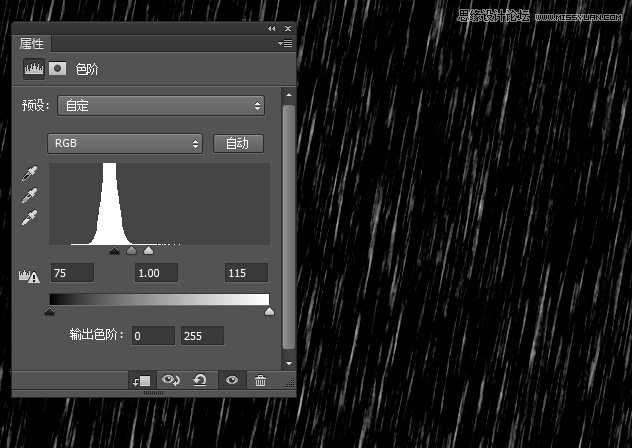Click input midtone slider handle (gray)
The height and width of the screenshot is (448, 632).
pyautogui.click(x=131, y=251)
